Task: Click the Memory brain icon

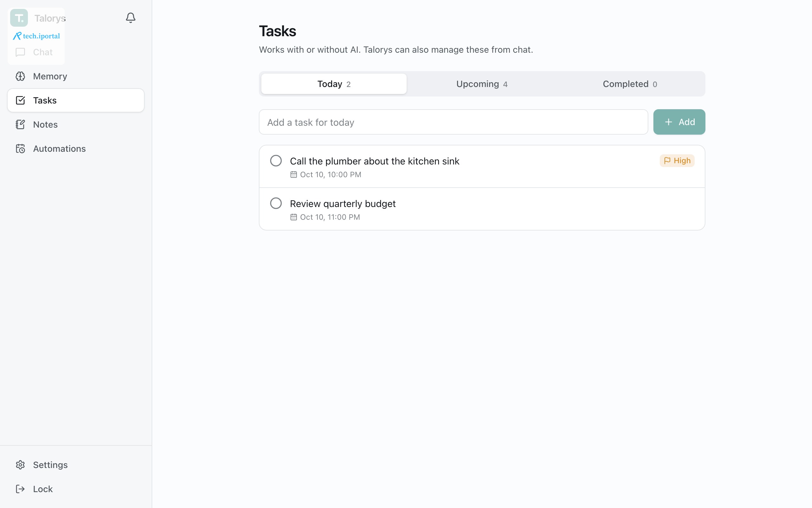Action: [x=21, y=76]
